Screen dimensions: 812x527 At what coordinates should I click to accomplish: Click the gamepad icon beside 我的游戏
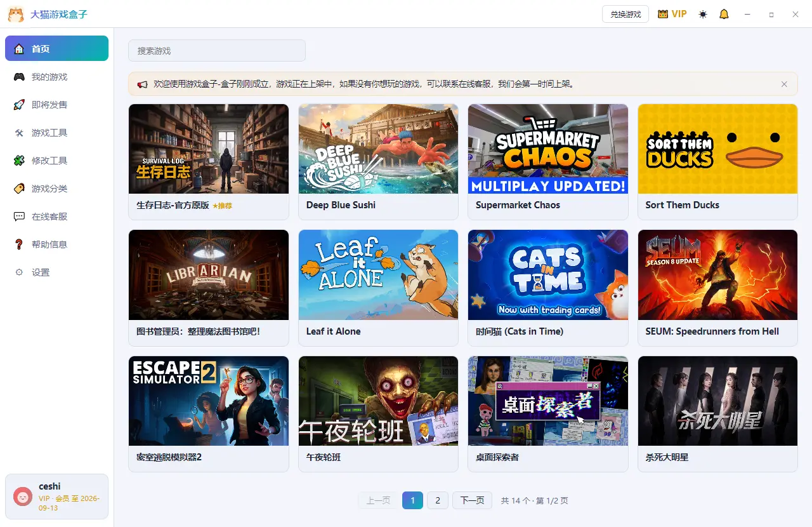click(x=19, y=77)
